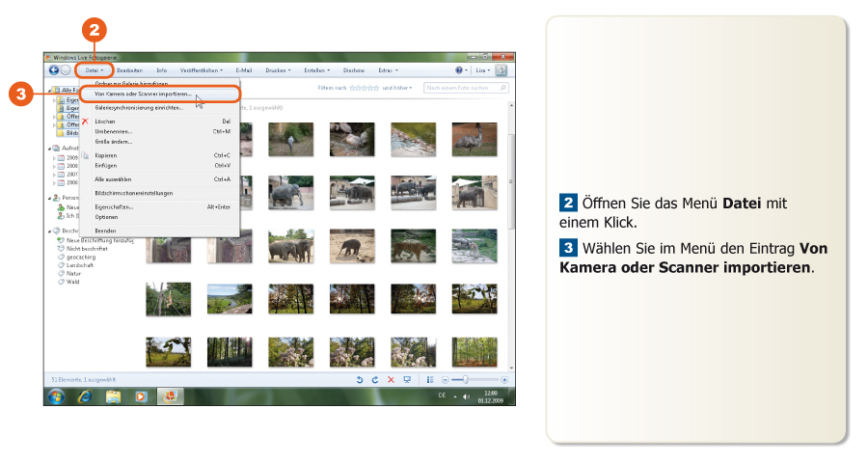
Task: Select 'Alle auswählen' in the Datei menu
Action: tap(114, 178)
